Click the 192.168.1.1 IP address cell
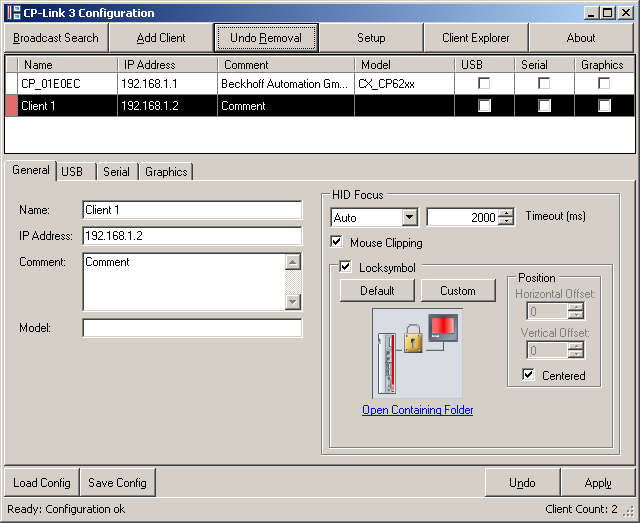The height and width of the screenshot is (523, 640). (x=168, y=84)
